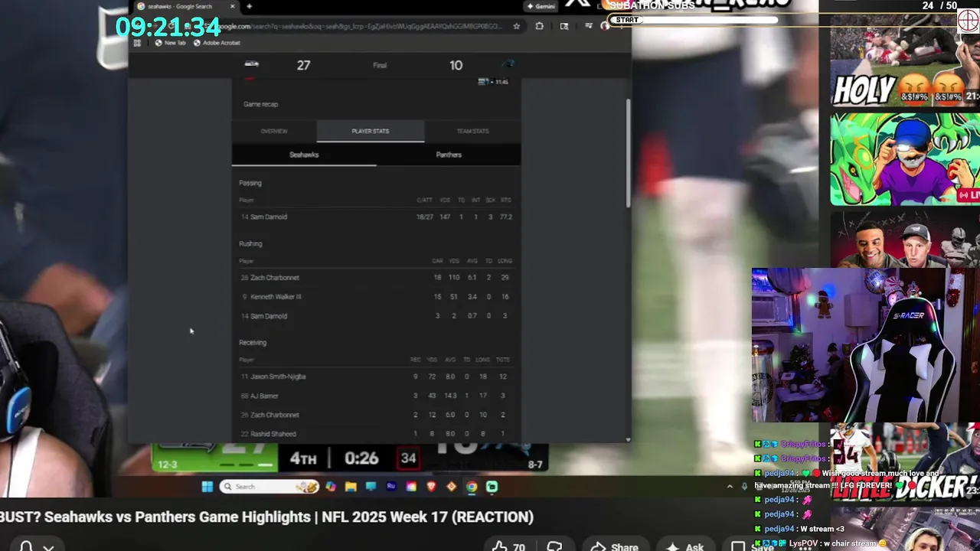Click Sam Darnold in the Passing table
Screen dimensions: 980x551
[269, 217]
